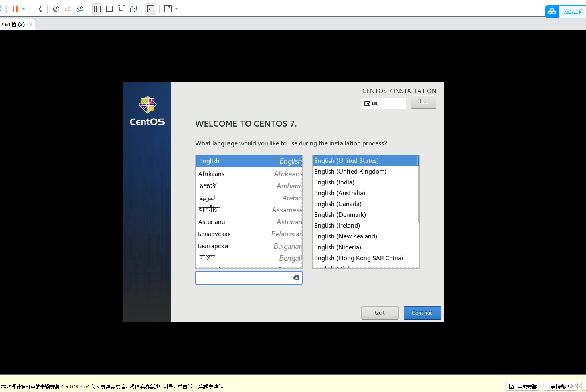Open the snapshot manager wrench-clock icon
Viewport: 586px width, 392px height.
tap(80, 9)
